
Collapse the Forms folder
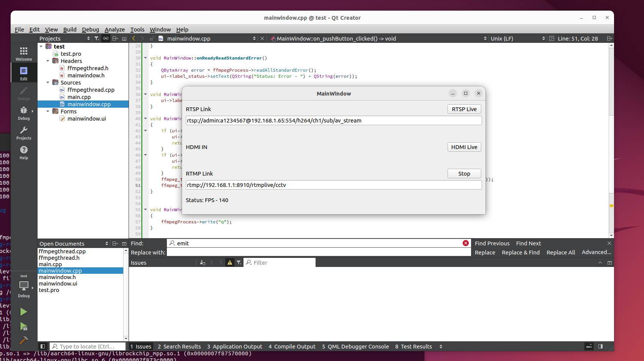click(48, 111)
